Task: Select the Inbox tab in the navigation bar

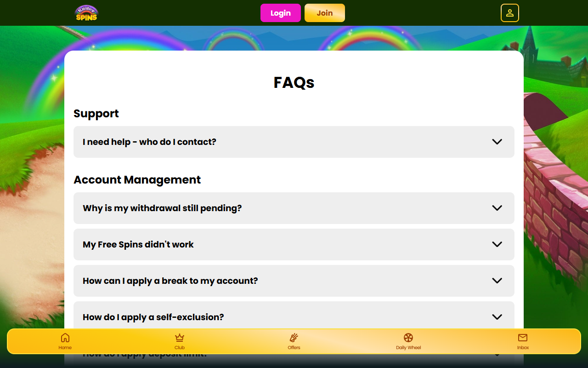Action: click(x=522, y=341)
